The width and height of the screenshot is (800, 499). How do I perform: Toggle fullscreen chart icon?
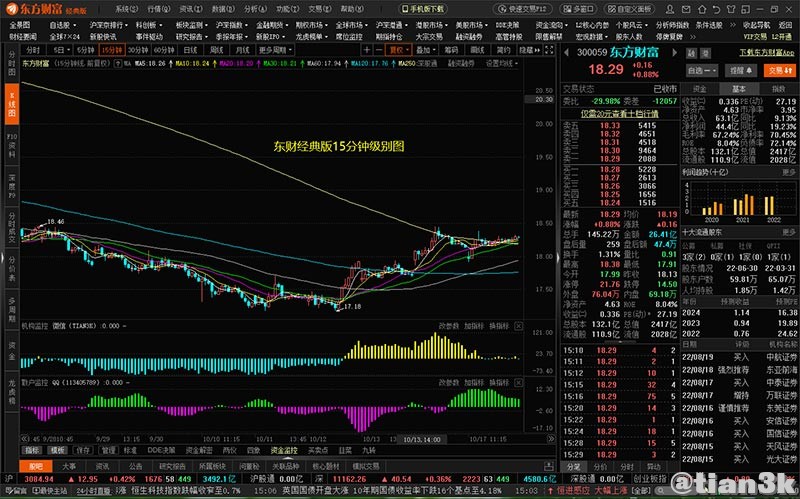(549, 49)
